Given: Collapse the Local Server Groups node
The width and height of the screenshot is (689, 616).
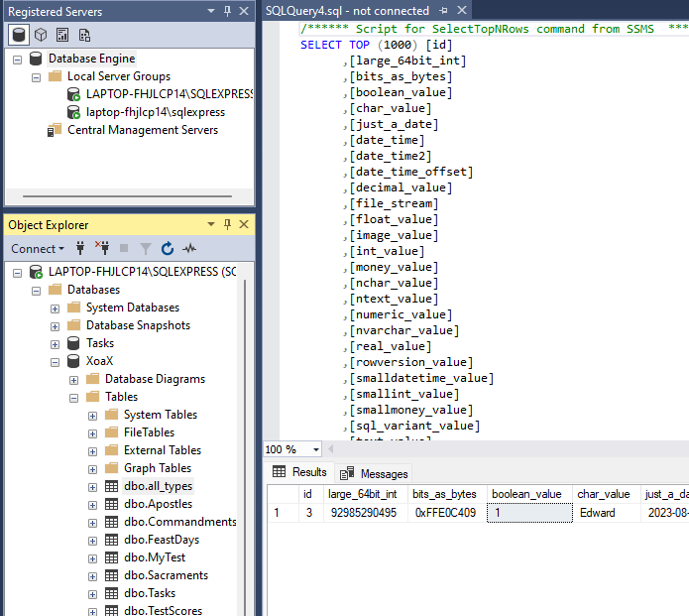Looking at the screenshot, I should click(36, 77).
